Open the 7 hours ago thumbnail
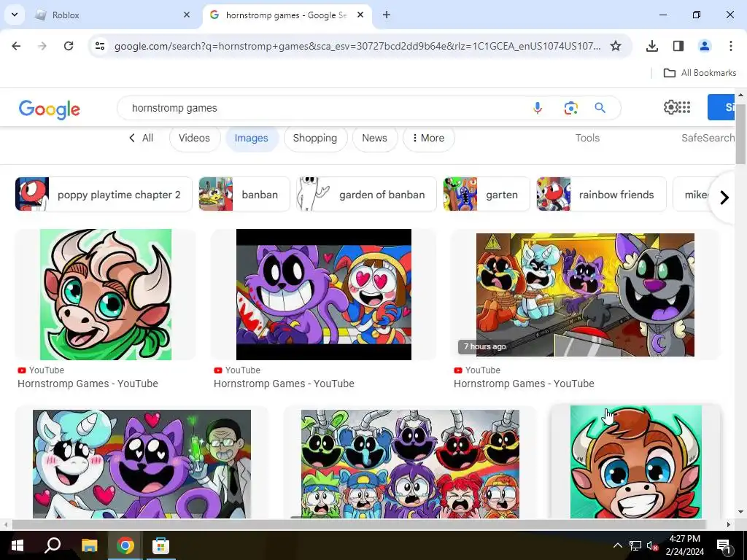The height and width of the screenshot is (560, 747). pyautogui.click(x=585, y=295)
